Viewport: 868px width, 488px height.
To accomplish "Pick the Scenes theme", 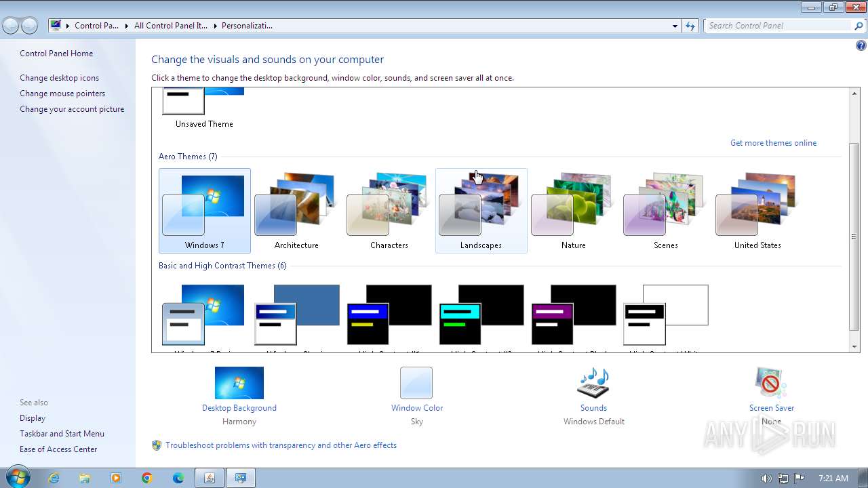I will coord(665,211).
